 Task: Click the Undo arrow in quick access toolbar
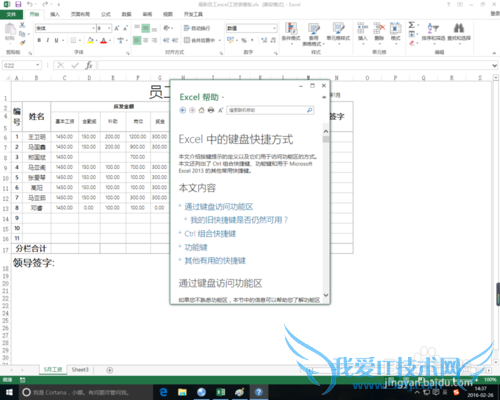click(x=30, y=4)
